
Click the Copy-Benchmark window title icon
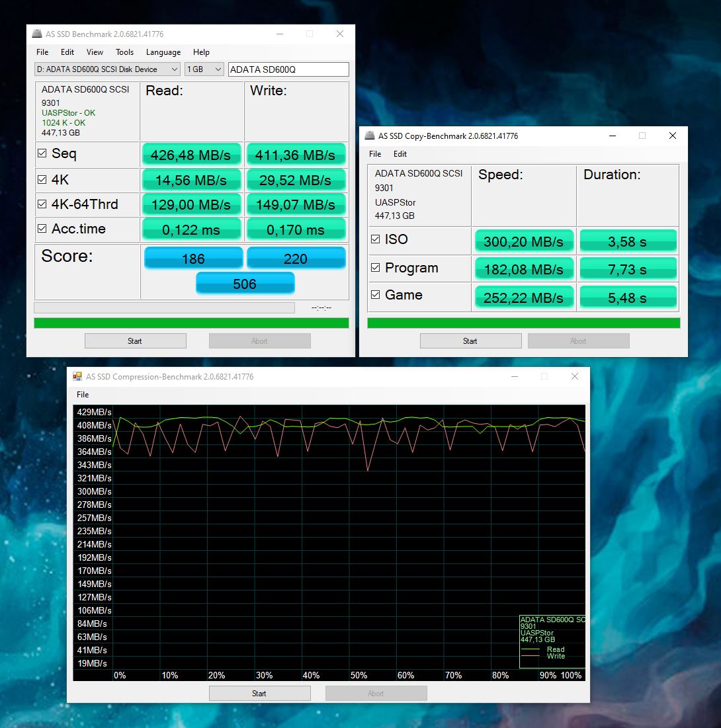(369, 136)
